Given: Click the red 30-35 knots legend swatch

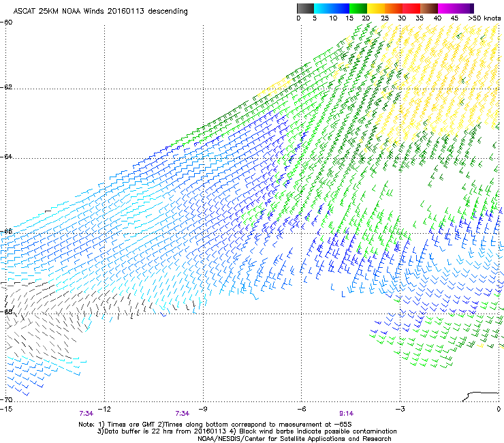Looking at the screenshot, I should pyautogui.click(x=411, y=8).
